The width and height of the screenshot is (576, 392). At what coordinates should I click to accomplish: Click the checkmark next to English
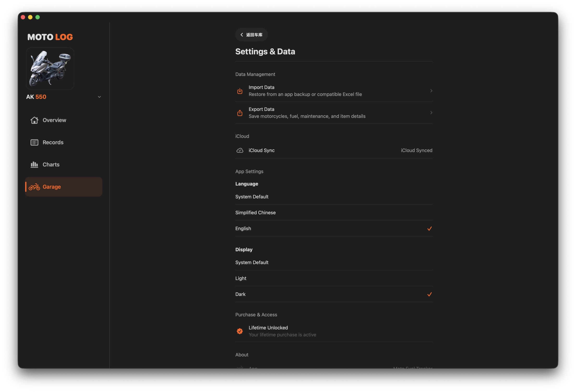pyautogui.click(x=430, y=228)
